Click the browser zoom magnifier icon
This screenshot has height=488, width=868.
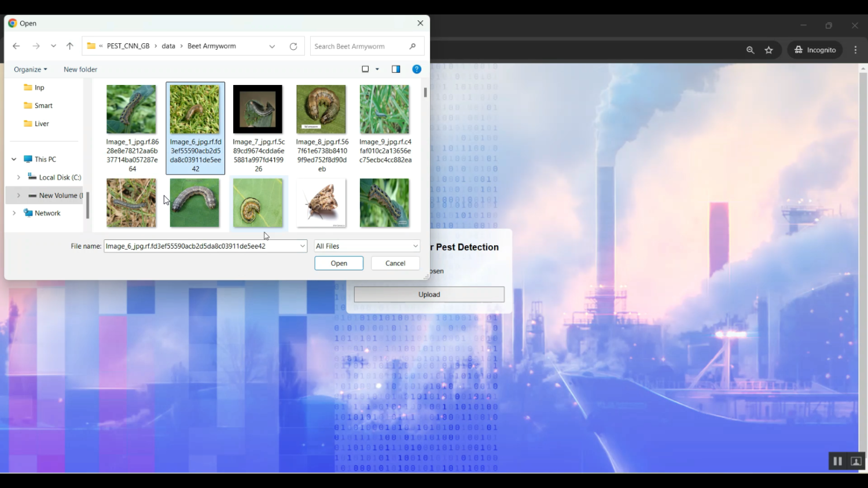click(750, 50)
